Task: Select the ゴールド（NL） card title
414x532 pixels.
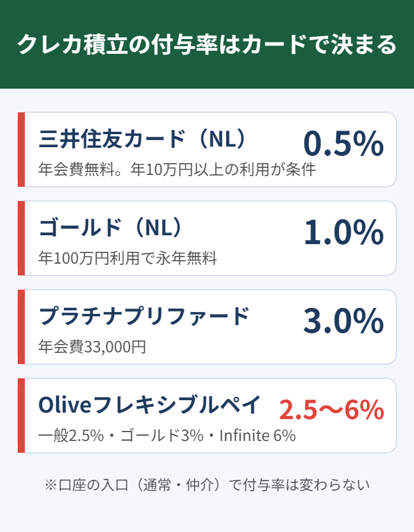Action: tap(110, 228)
